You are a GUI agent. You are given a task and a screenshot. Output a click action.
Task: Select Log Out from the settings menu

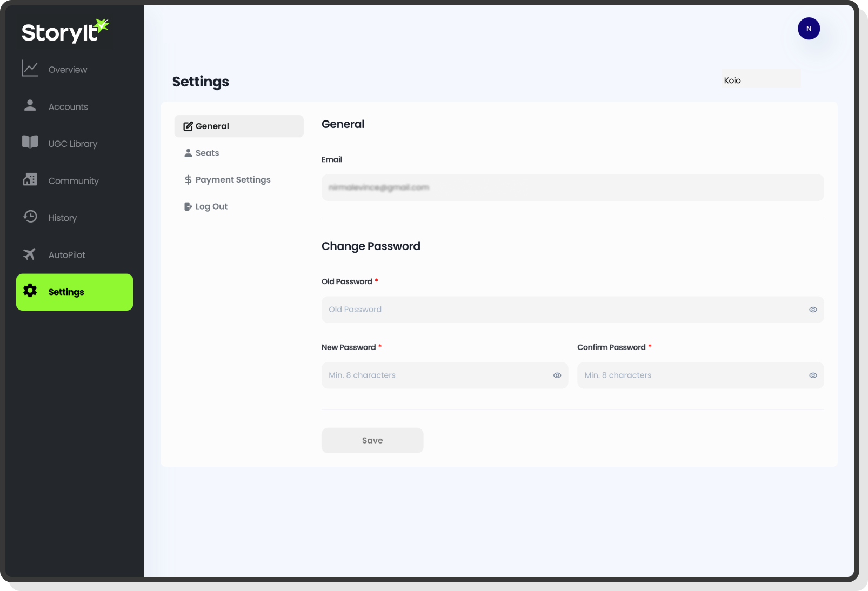pyautogui.click(x=211, y=206)
